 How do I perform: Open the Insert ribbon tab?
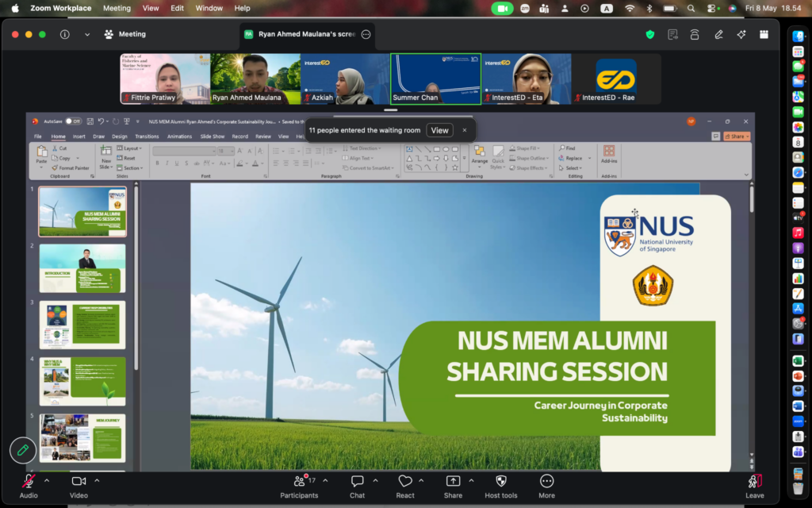(x=79, y=137)
